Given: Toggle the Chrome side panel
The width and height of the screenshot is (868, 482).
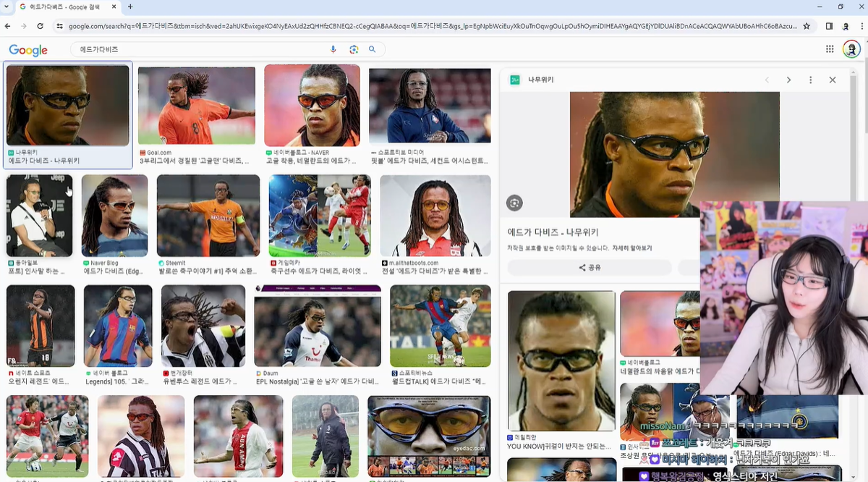Looking at the screenshot, I should coord(829,26).
